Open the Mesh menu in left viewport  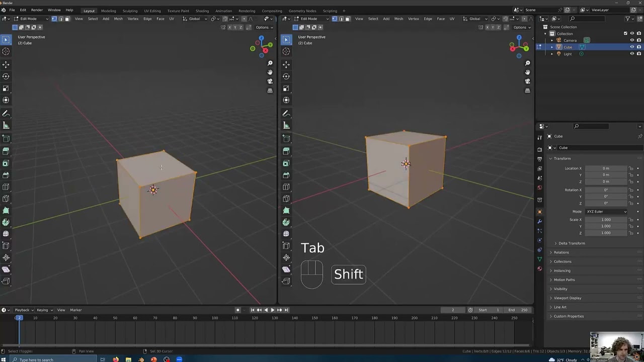click(x=118, y=19)
